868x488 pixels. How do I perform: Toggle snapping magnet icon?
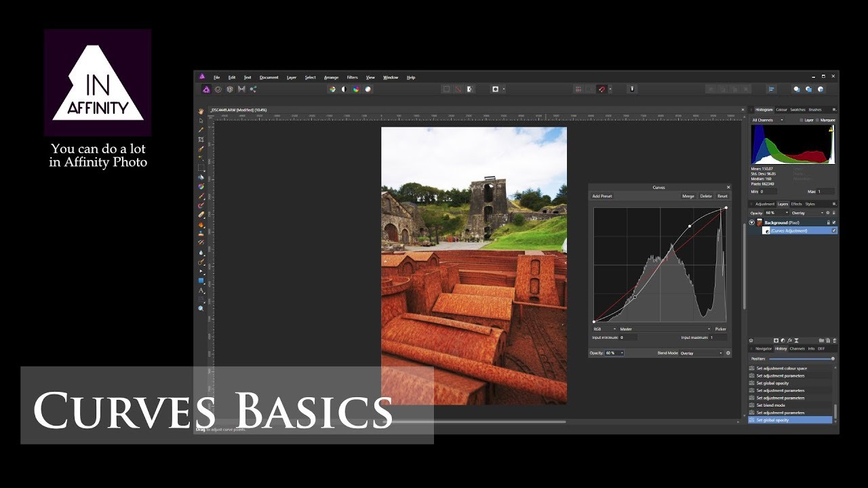[601, 89]
